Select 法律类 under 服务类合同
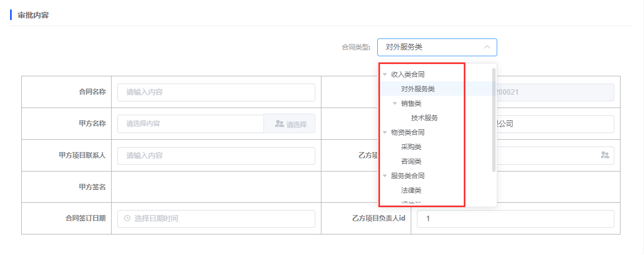This screenshot has height=254, width=644. click(x=411, y=190)
